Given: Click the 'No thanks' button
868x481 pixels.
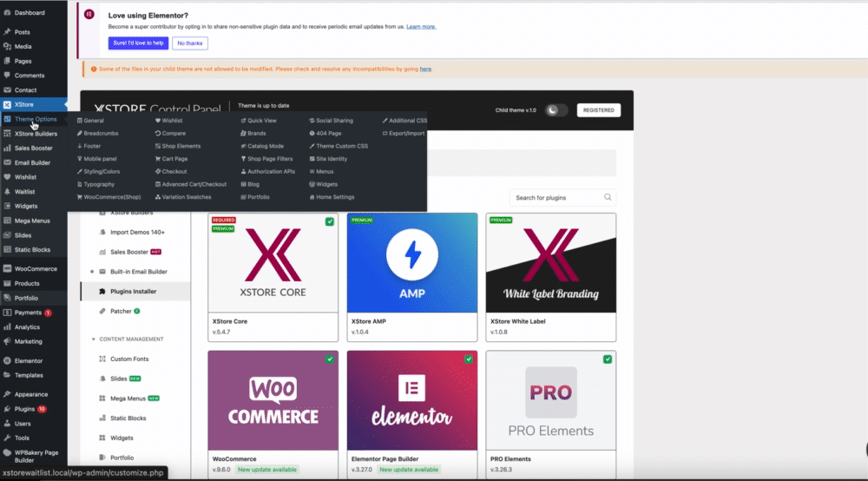Looking at the screenshot, I should point(190,43).
